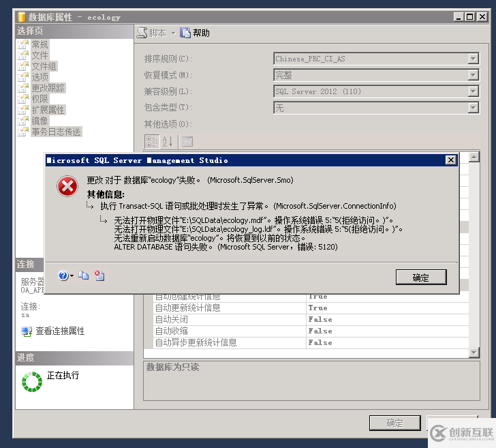Click the 正在执行 status text

pos(63,376)
